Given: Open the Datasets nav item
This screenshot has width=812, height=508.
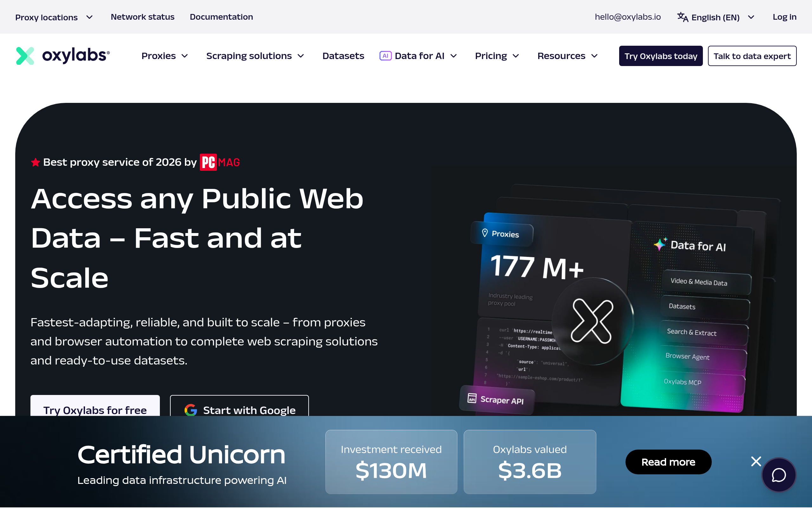Looking at the screenshot, I should pyautogui.click(x=343, y=56).
